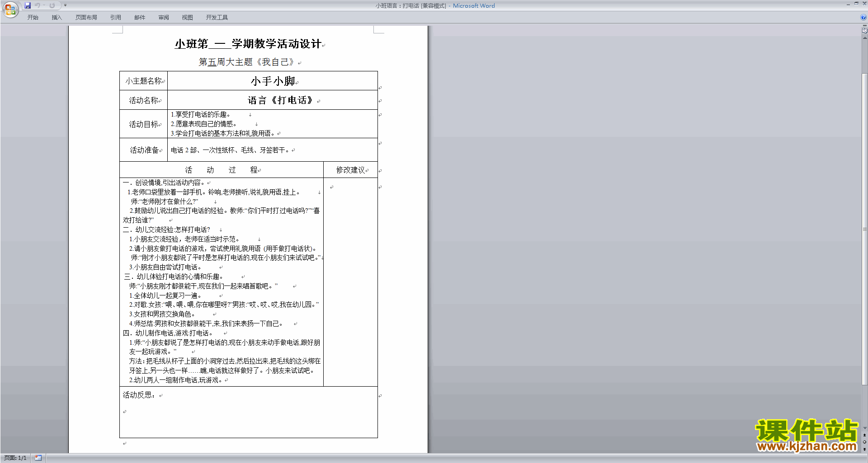Switch to the 页面布局 tab
This screenshot has height=463, width=868.
pos(86,18)
